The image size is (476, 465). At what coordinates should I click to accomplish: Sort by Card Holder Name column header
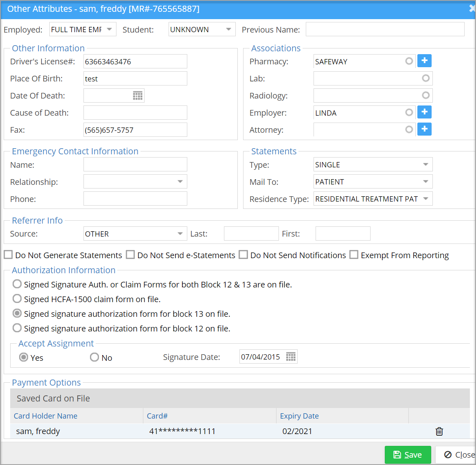(46, 416)
